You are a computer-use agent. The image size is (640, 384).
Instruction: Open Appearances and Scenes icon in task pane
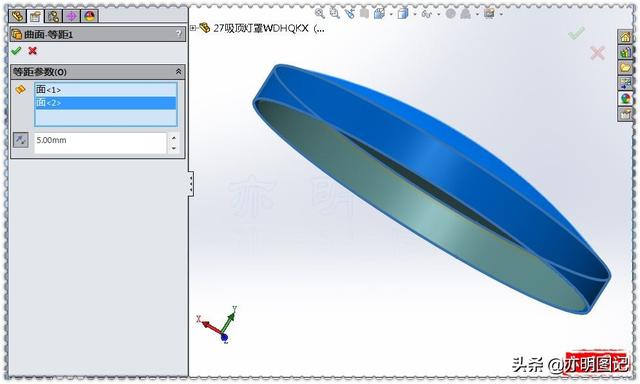coord(625,99)
